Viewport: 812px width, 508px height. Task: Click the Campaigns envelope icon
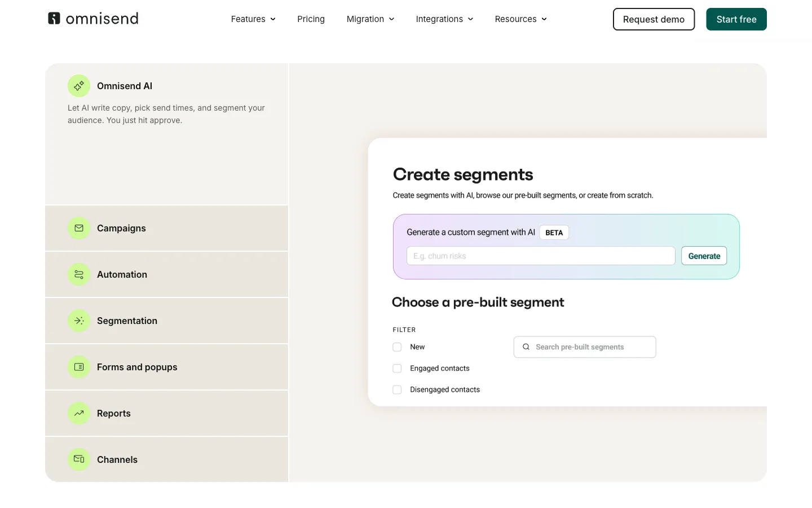pos(79,228)
